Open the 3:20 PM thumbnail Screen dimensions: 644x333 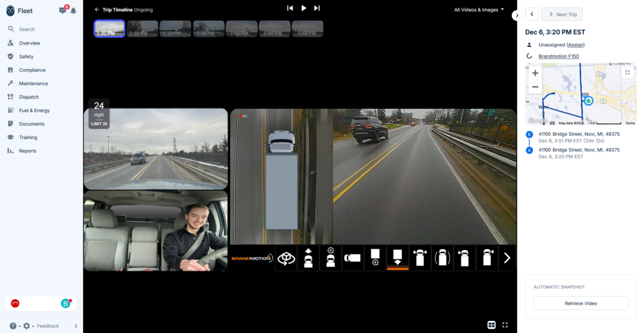pos(109,29)
